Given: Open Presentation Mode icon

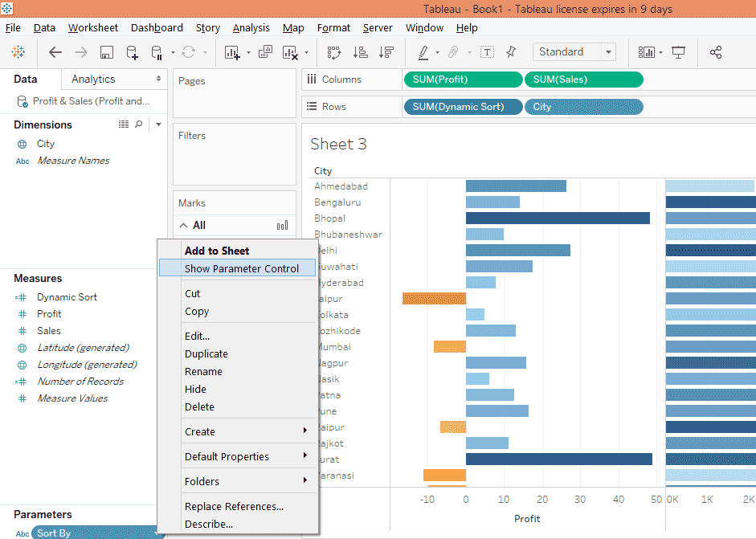Looking at the screenshot, I should pyautogui.click(x=679, y=52).
